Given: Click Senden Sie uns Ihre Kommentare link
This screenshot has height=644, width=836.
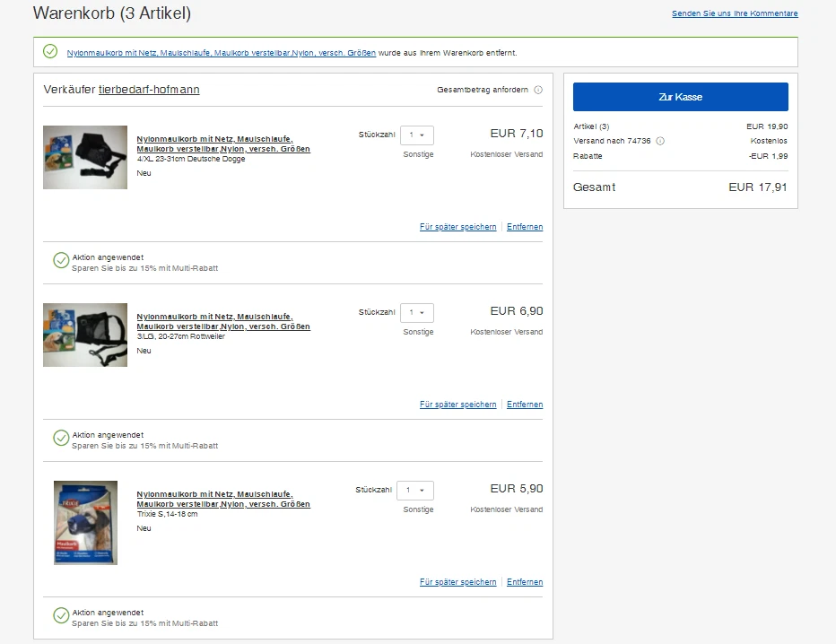Looking at the screenshot, I should click(x=735, y=13).
